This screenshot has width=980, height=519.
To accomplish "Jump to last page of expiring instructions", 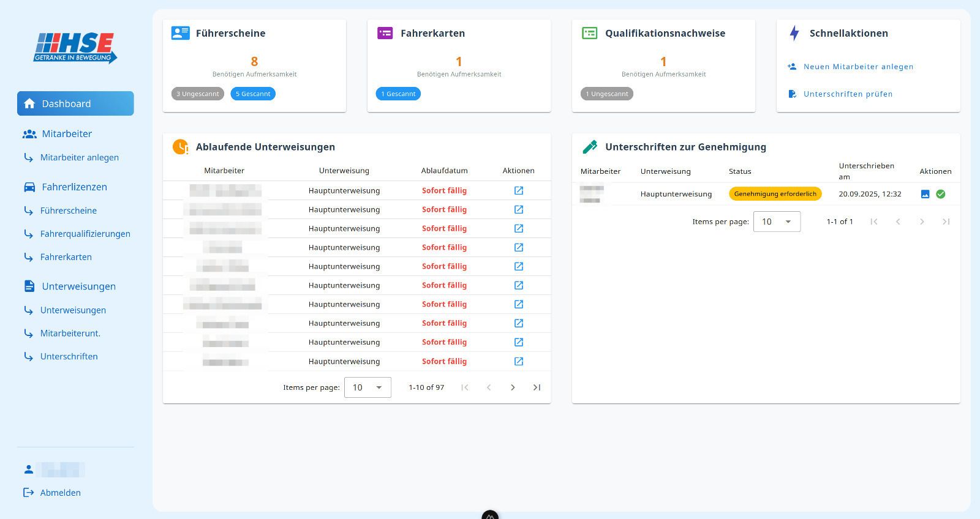I will click(537, 387).
